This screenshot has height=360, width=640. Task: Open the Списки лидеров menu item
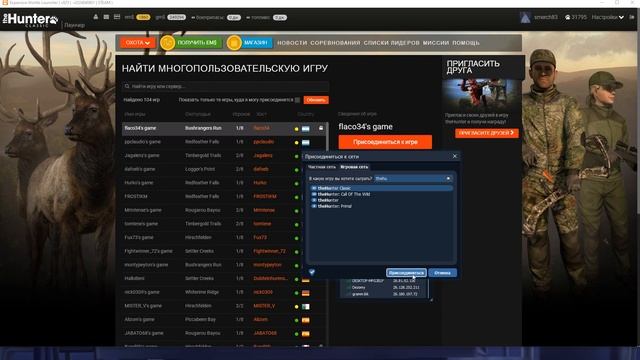tap(391, 42)
